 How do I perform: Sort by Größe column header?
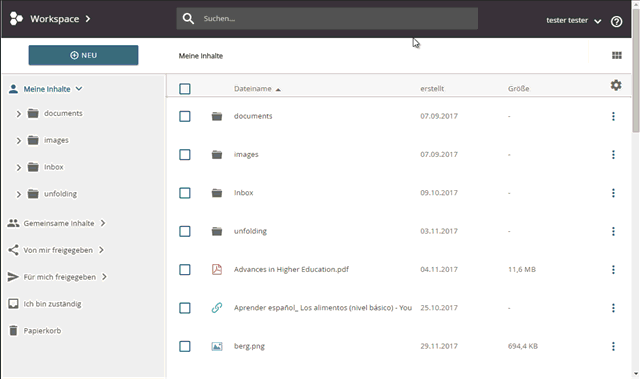click(x=518, y=89)
